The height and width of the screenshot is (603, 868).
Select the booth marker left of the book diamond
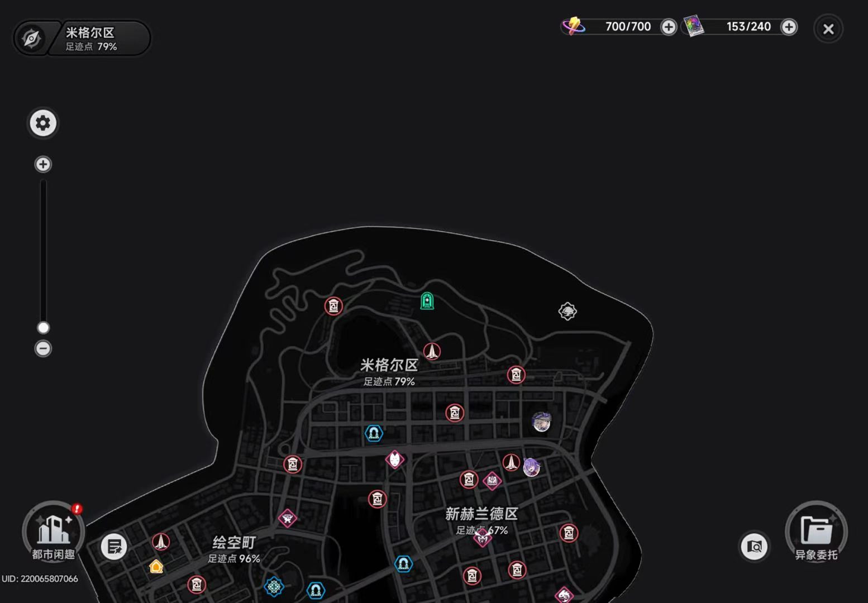[469, 480]
